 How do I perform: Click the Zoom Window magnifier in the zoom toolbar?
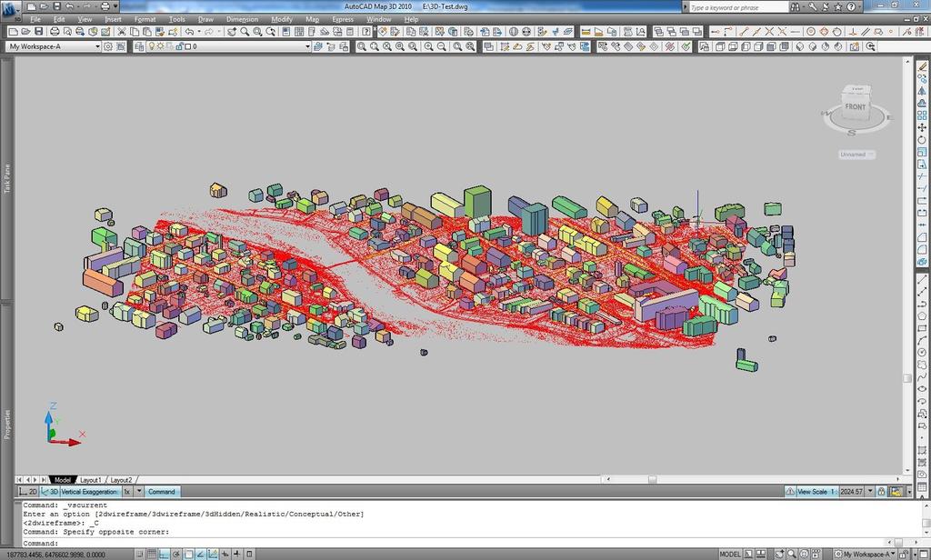point(361,46)
